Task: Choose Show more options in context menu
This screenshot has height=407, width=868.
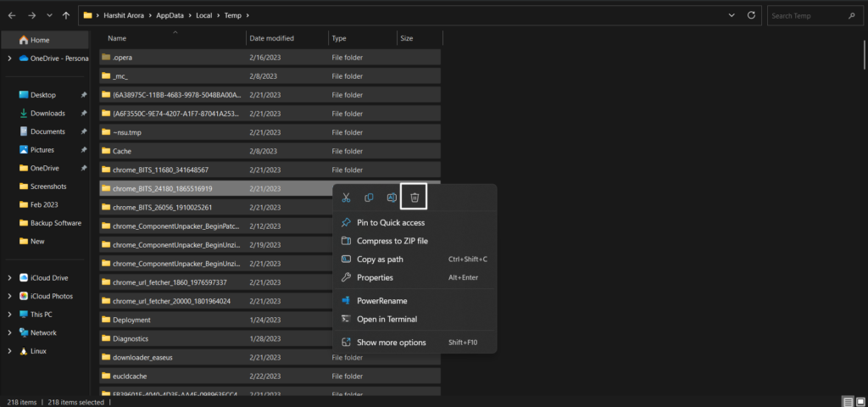Action: click(x=391, y=343)
